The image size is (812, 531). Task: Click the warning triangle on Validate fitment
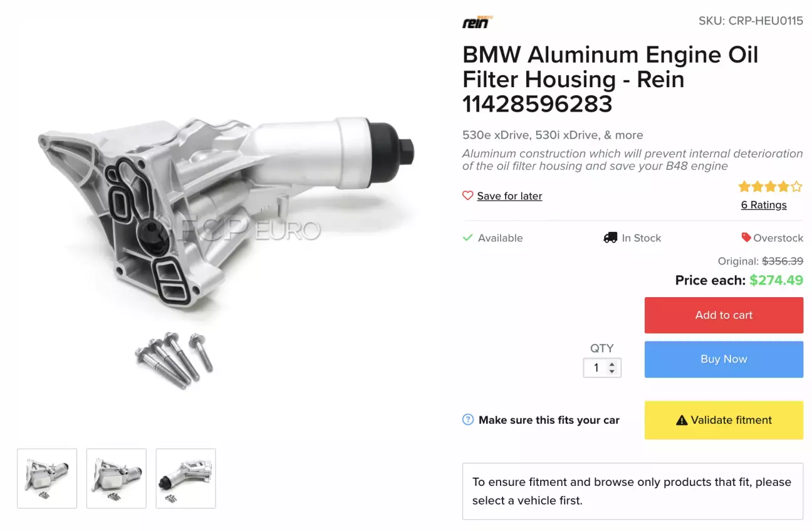(x=682, y=421)
